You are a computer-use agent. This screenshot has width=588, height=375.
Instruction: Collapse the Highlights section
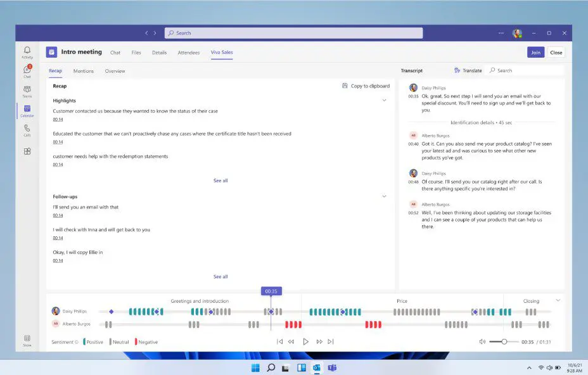pyautogui.click(x=384, y=101)
